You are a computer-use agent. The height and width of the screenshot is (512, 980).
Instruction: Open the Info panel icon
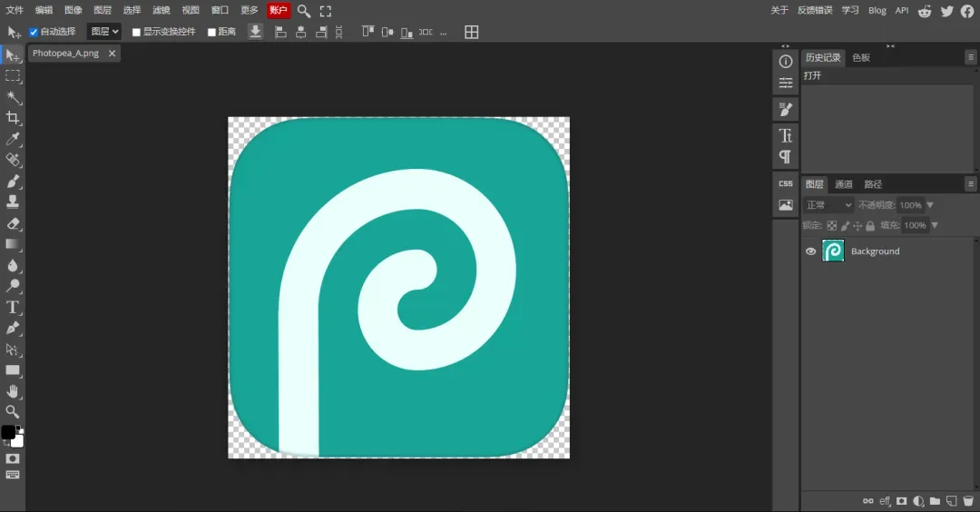point(786,61)
